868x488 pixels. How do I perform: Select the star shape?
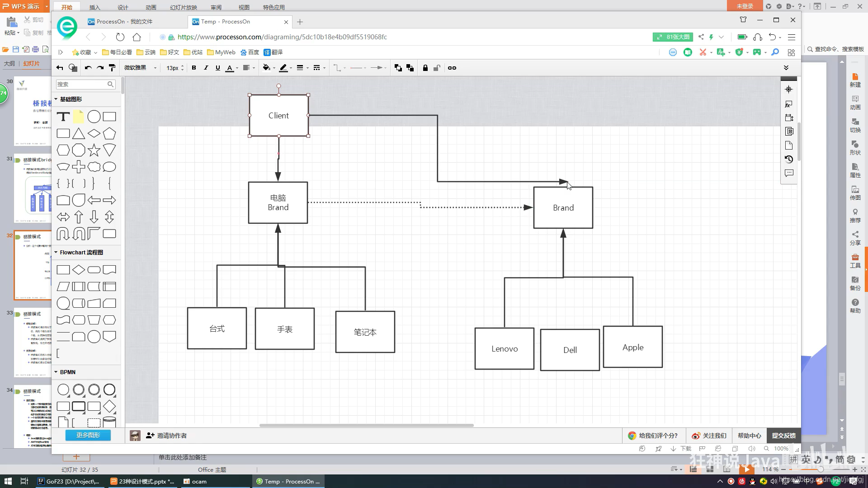[94, 150]
